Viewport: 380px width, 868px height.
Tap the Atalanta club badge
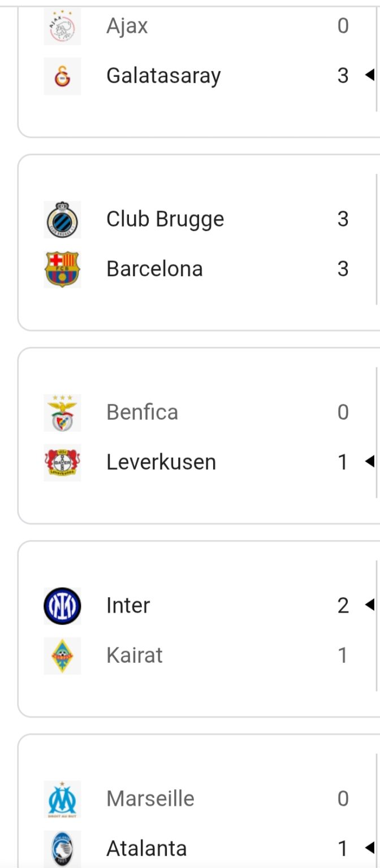(62, 849)
